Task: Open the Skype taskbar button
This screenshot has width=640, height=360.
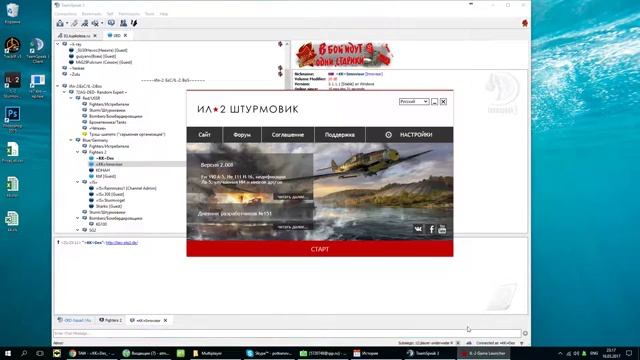Action: [x=269, y=353]
